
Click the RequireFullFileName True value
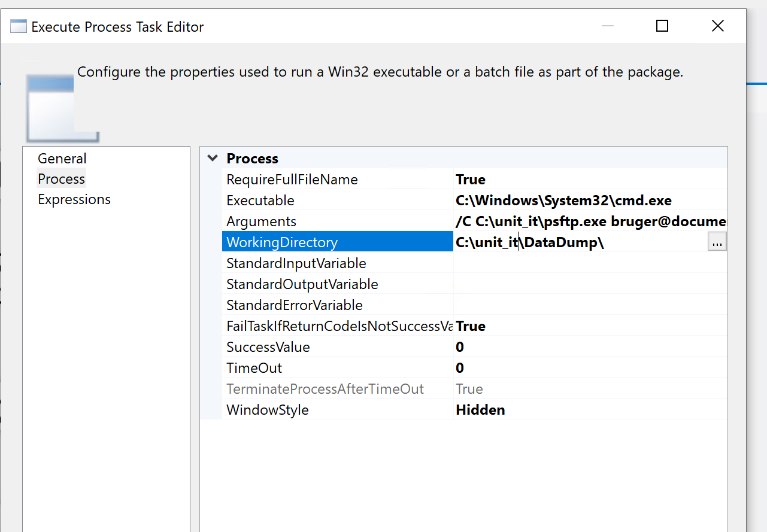(x=471, y=180)
